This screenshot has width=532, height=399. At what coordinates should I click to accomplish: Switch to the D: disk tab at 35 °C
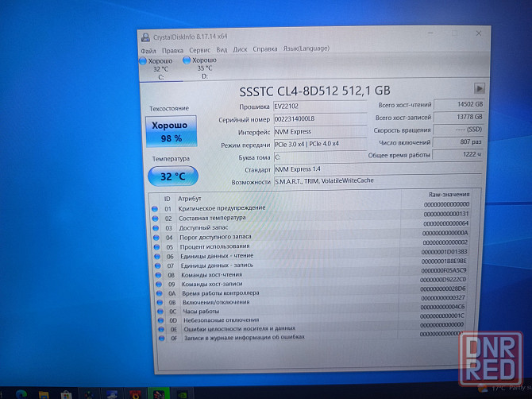tap(204, 68)
